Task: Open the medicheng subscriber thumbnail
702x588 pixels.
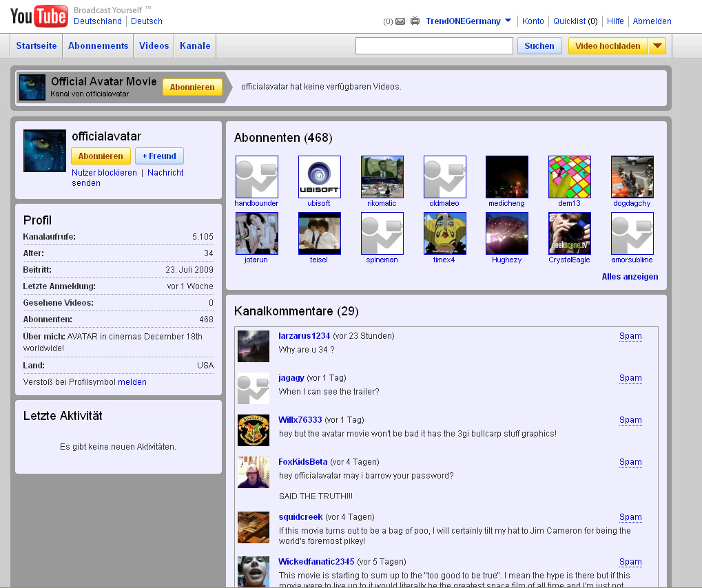Action: (507, 177)
